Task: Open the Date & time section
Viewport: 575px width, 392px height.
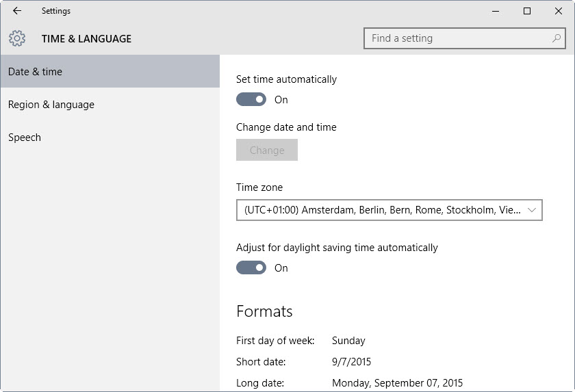Action: (110, 71)
